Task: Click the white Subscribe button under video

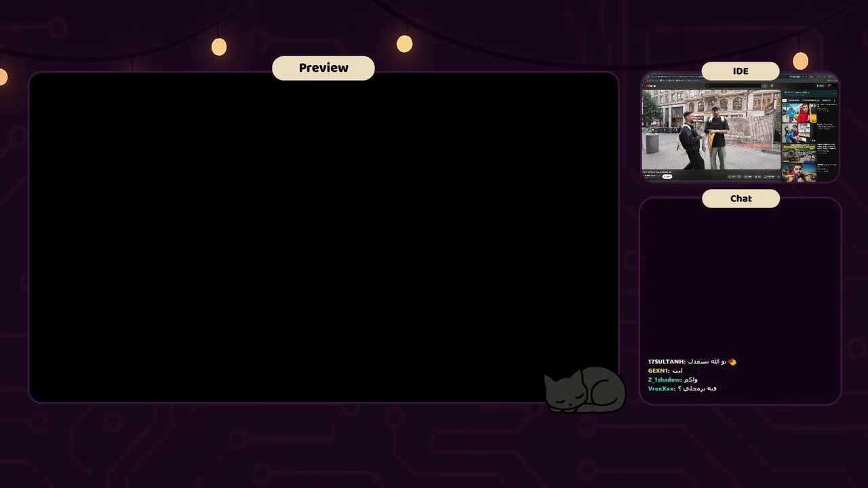Action: pyautogui.click(x=667, y=176)
